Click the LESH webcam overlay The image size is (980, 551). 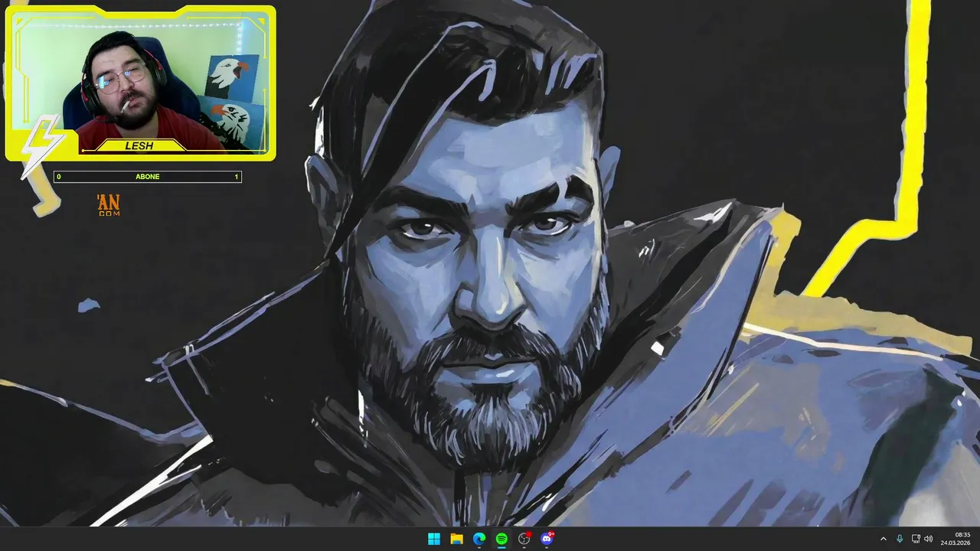pos(141,83)
